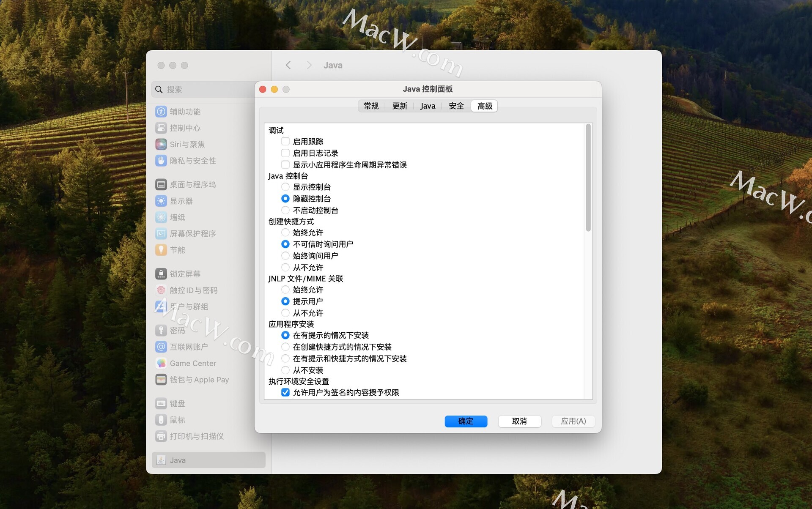
Task: Select the 墙纸 wallpaper icon
Action: point(161,217)
